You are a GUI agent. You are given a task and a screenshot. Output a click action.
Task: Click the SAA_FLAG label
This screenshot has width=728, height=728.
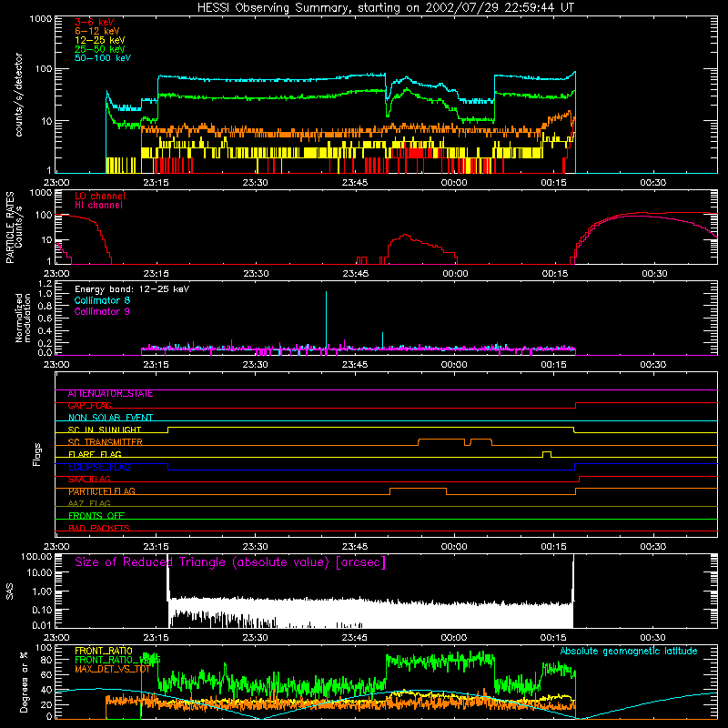pyautogui.click(x=89, y=480)
